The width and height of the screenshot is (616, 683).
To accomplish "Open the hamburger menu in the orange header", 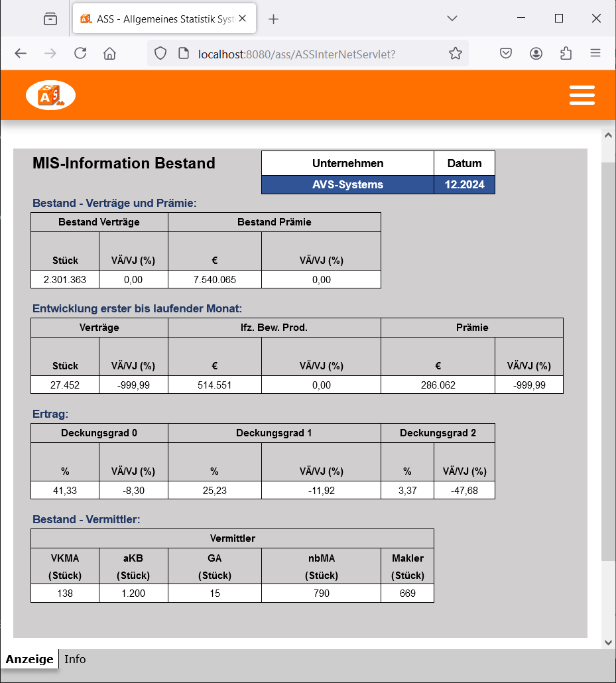I will 582,95.
